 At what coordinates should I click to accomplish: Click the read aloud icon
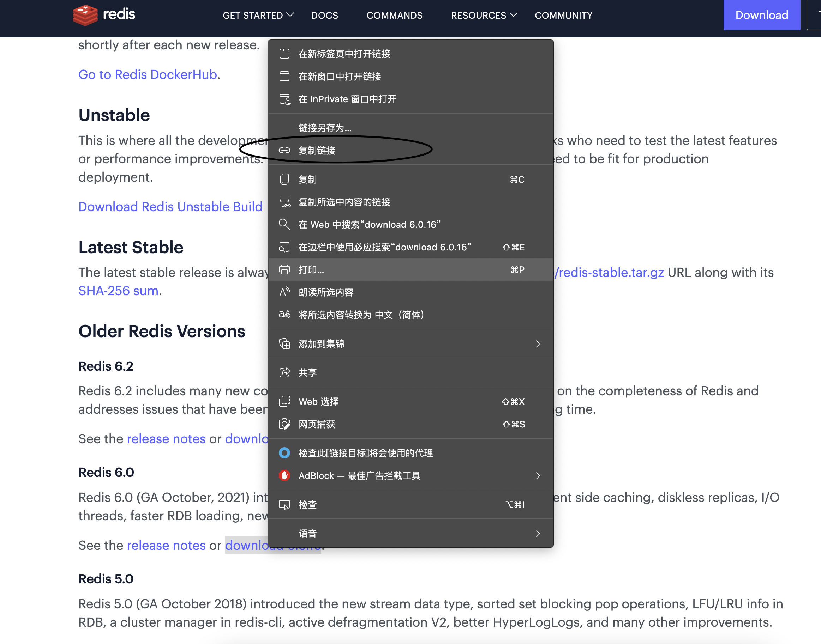(284, 292)
